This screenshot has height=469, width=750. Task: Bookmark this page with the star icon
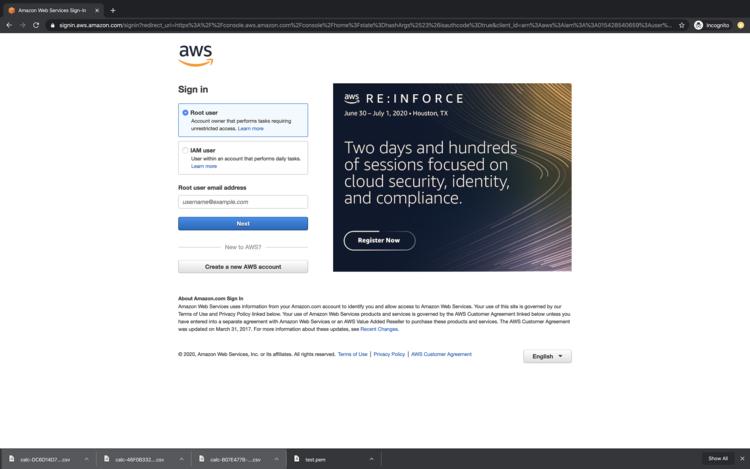coord(681,25)
